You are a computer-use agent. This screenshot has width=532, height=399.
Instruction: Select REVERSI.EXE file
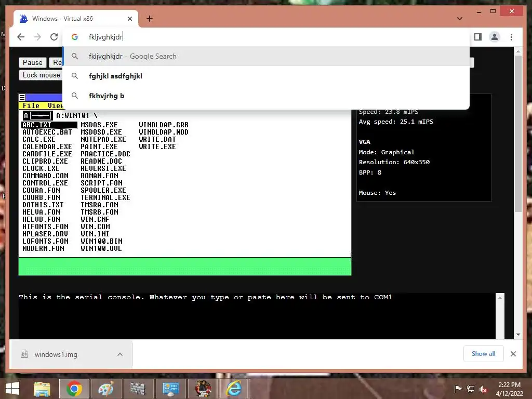[103, 169]
